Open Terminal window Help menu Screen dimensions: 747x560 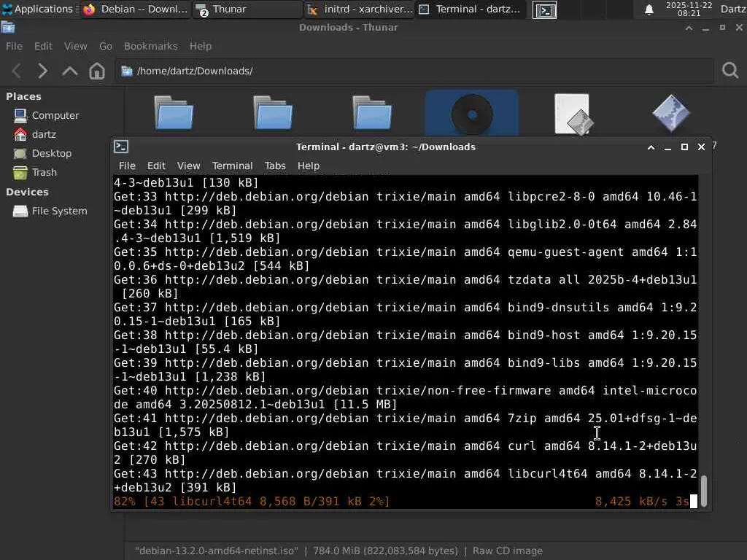click(x=309, y=166)
